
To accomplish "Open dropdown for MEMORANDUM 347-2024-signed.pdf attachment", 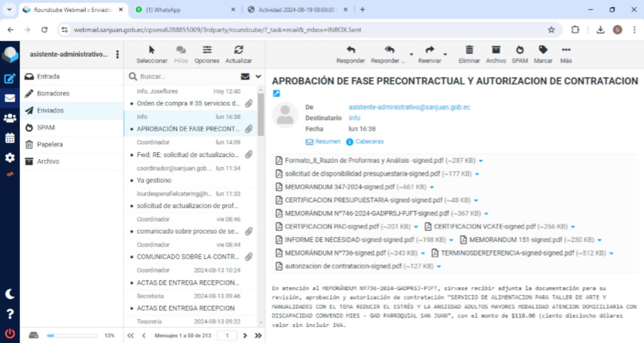I will pos(432,187).
